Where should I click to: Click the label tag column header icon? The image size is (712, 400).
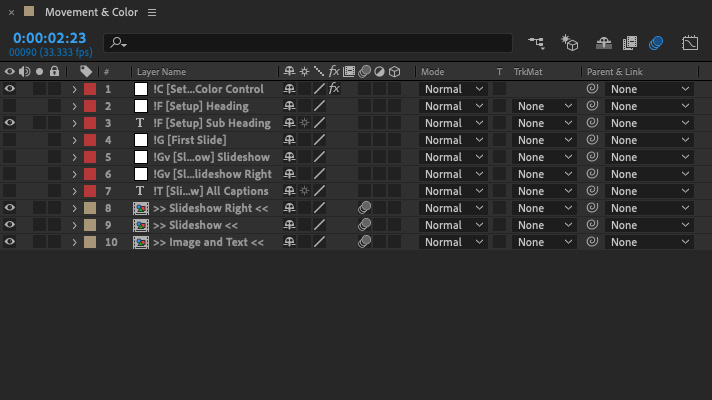click(86, 71)
